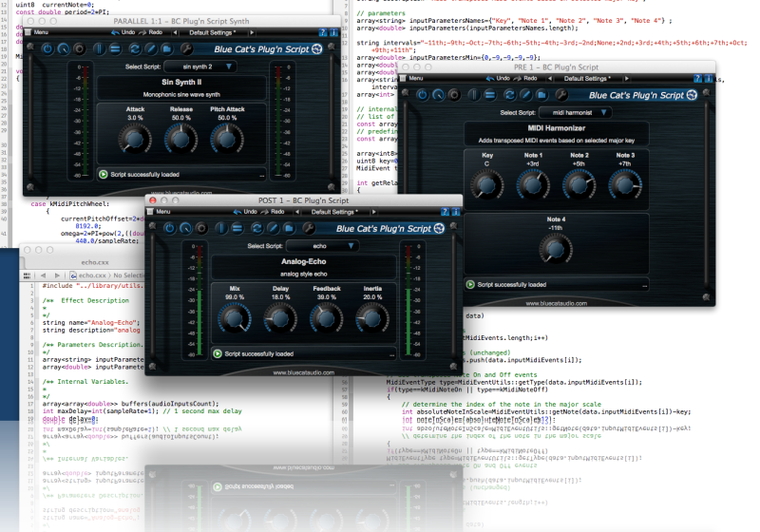
Task: Click the gear ring icon in PARALLEL synth toolbar
Action: (80, 49)
